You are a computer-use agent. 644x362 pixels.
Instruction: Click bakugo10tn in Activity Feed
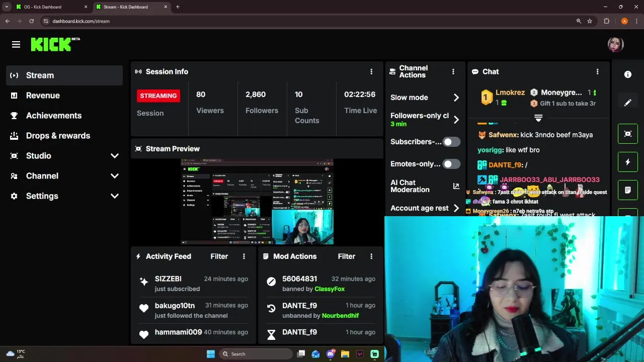click(x=175, y=306)
